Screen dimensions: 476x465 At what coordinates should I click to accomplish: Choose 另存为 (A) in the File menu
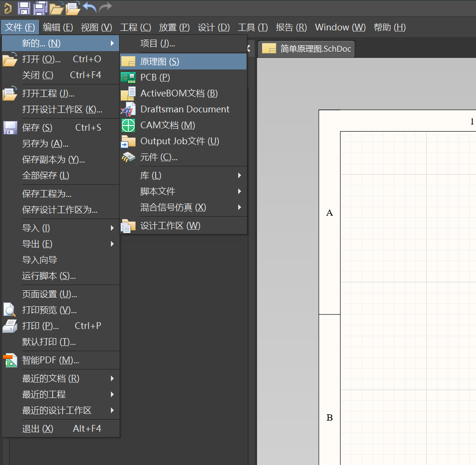(x=45, y=144)
